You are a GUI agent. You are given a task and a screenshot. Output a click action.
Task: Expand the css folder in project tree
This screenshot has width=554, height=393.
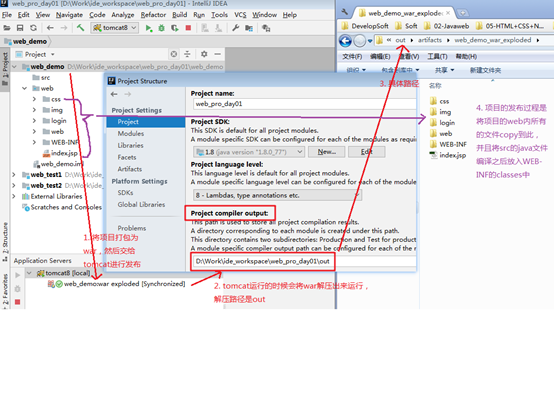(x=34, y=99)
